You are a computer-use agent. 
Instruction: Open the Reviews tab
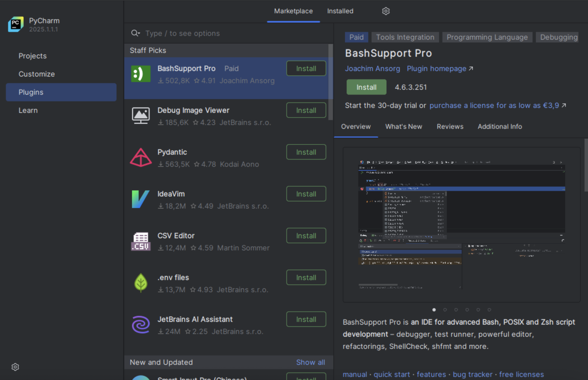click(x=450, y=127)
